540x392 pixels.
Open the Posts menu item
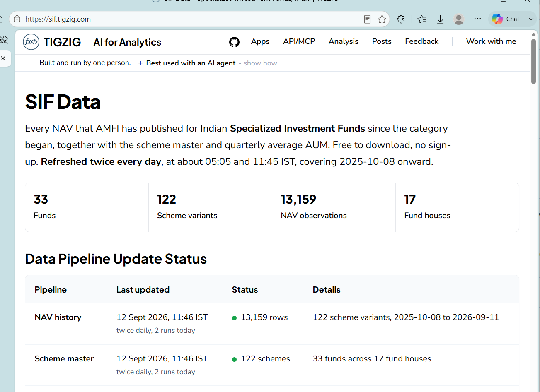382,41
